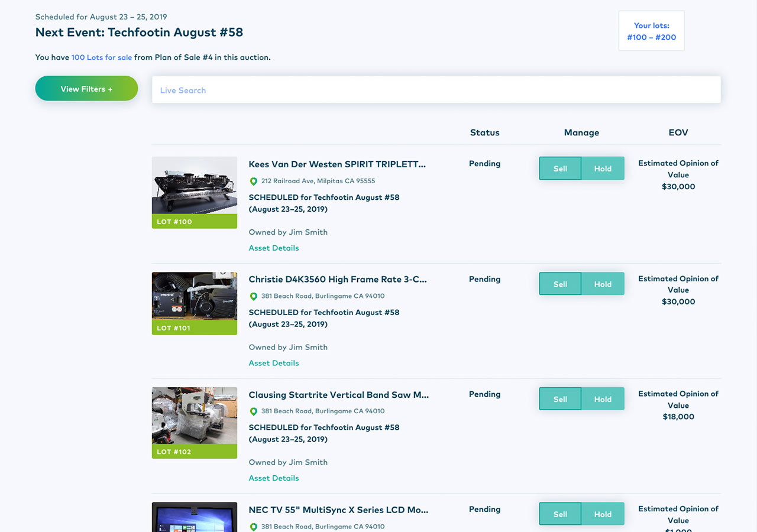Screen dimensions: 757x532
Task: Click location pin icon in Clausing Startrite row
Action: coord(254,411)
